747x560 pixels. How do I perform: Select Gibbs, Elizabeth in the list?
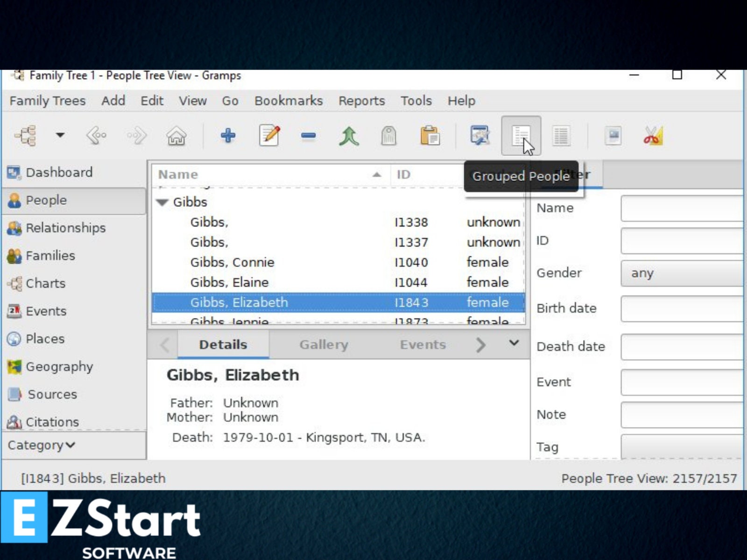pyautogui.click(x=338, y=302)
